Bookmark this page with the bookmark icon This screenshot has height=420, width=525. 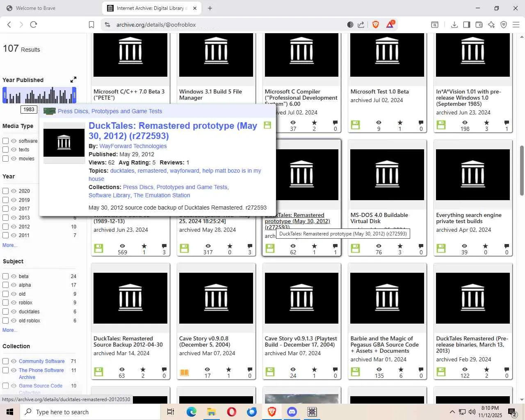[91, 25]
